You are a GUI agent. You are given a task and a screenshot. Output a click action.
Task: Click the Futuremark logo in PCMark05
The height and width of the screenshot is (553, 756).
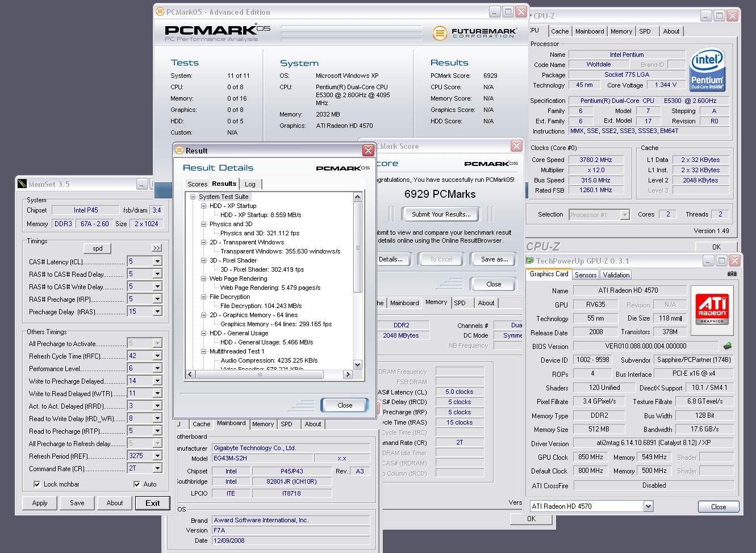pos(474,33)
